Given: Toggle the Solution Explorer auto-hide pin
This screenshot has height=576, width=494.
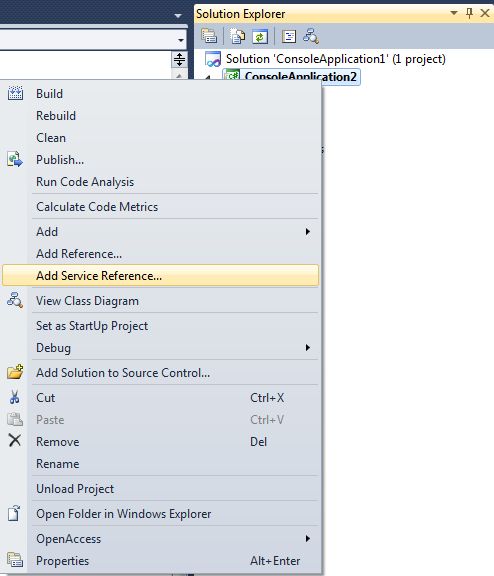Looking at the screenshot, I should [469, 13].
